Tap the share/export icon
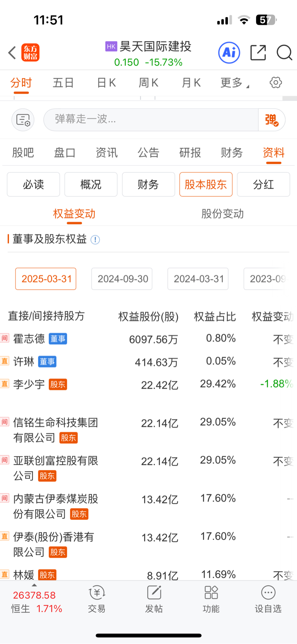 tap(258, 53)
